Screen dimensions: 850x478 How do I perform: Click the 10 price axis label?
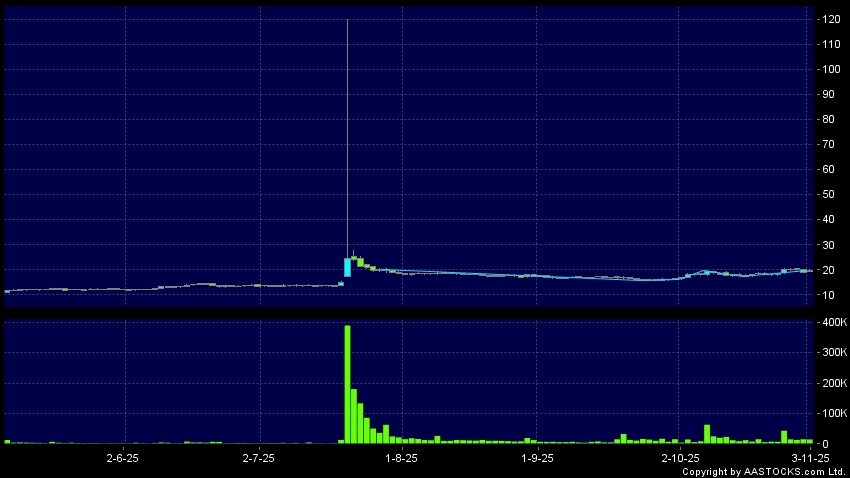830,295
